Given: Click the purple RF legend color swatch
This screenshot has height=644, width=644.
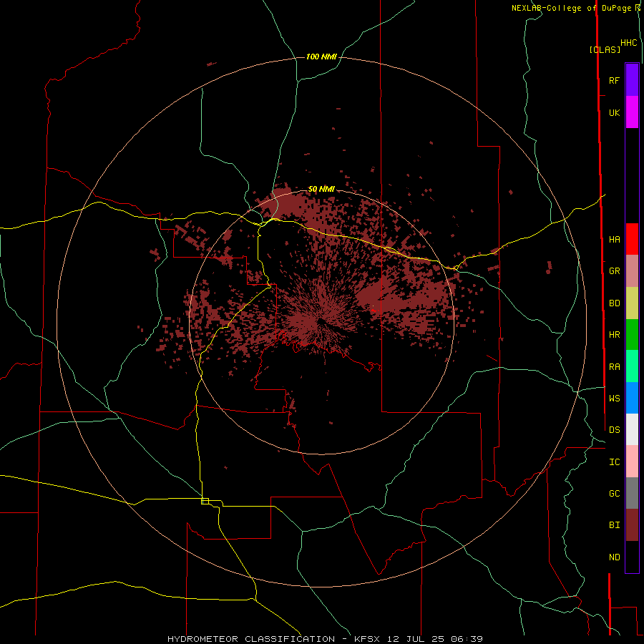Looking at the screenshot, I should (x=632, y=80).
